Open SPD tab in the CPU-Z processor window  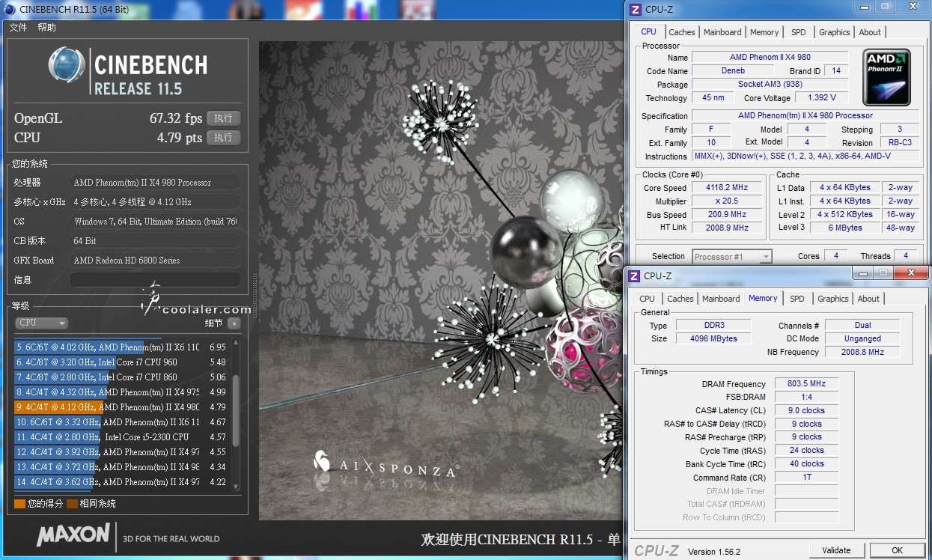pos(799,32)
